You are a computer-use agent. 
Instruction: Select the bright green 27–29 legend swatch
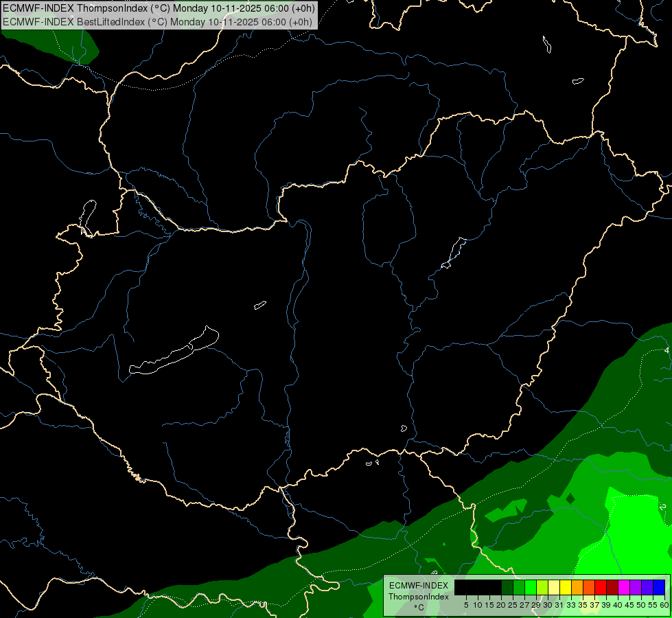(x=531, y=587)
